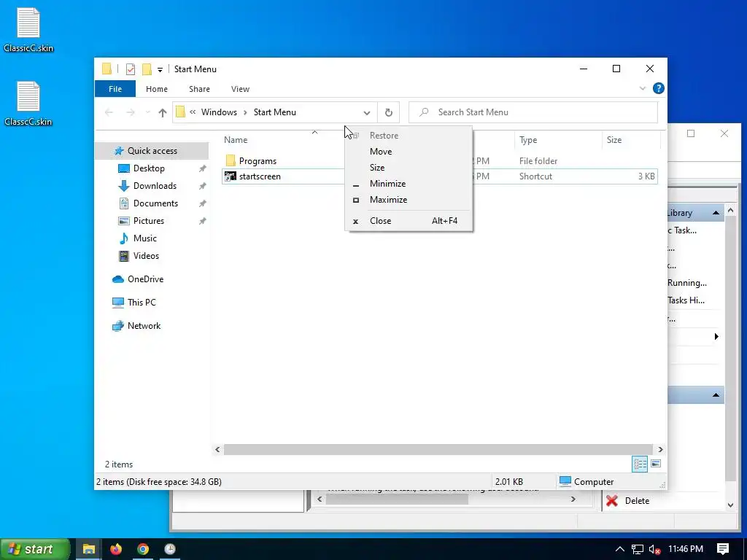The height and width of the screenshot is (560, 747).
Task: Collapse the lower section in the Task Scheduler Actions pane
Action: coord(716,394)
